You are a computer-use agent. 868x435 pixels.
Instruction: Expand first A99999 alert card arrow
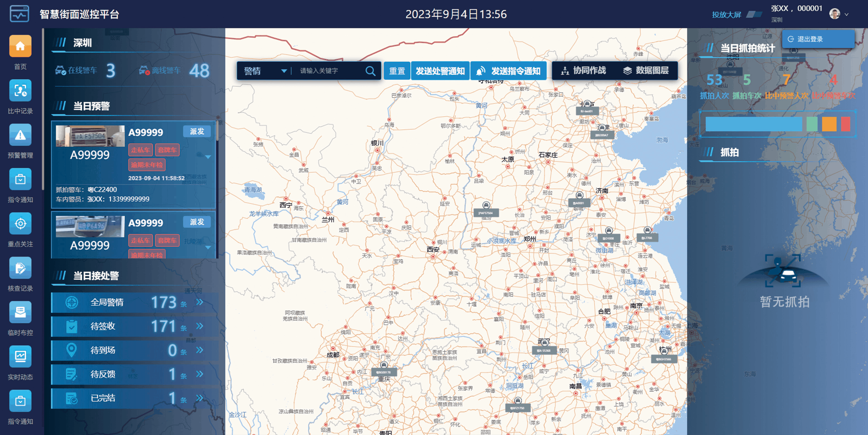click(208, 157)
